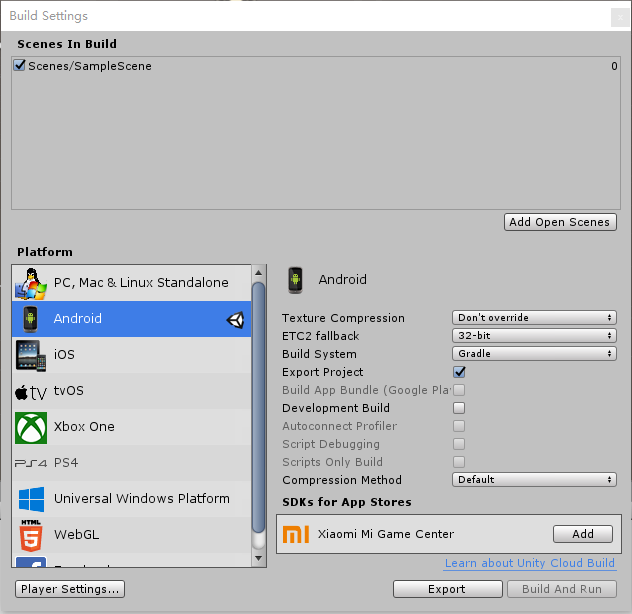Click the green Xbox One logo icon
632x614 pixels.
[31, 427]
